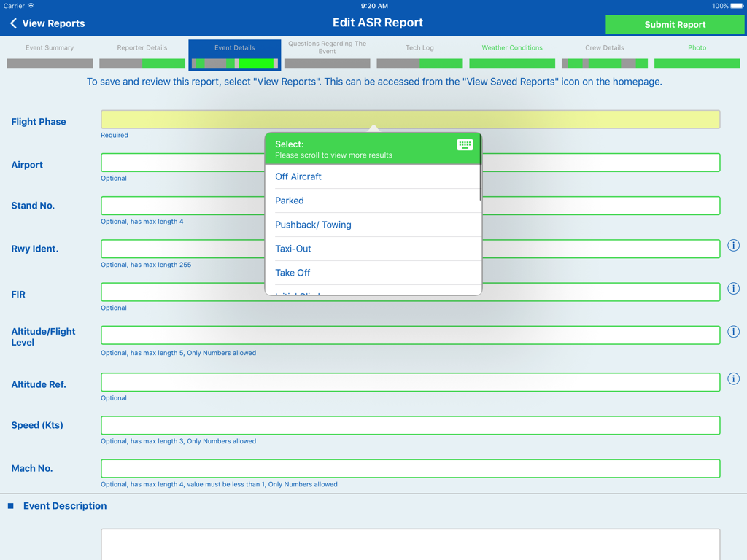Tap the battery indicator in status bar
The height and width of the screenshot is (560, 747).
pyautogui.click(x=737, y=6)
